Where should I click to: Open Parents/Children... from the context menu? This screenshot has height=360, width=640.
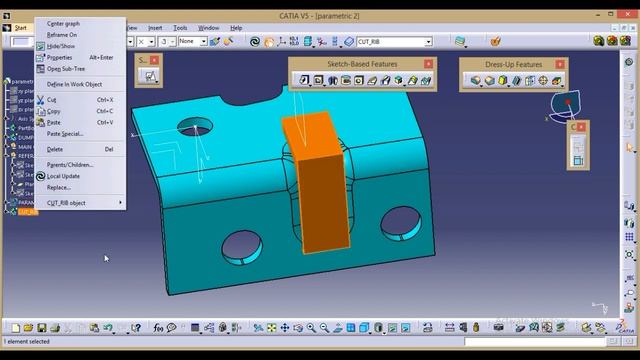[x=70, y=165]
